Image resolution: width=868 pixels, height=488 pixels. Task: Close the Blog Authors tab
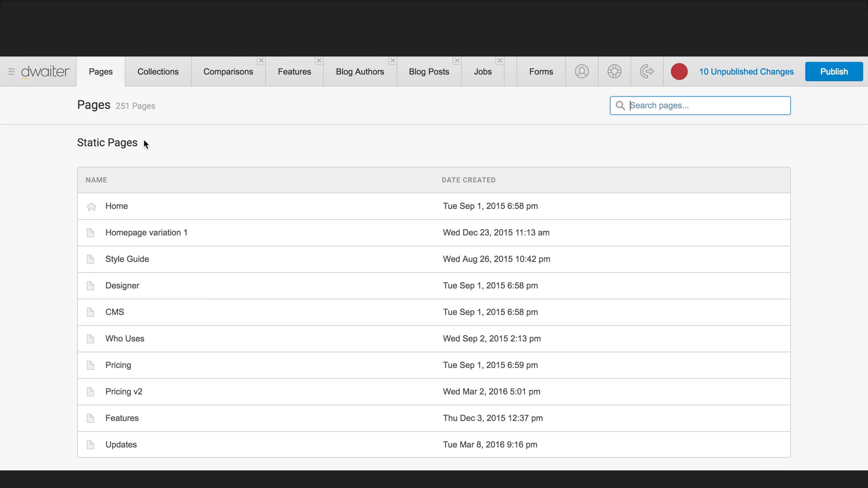point(392,61)
